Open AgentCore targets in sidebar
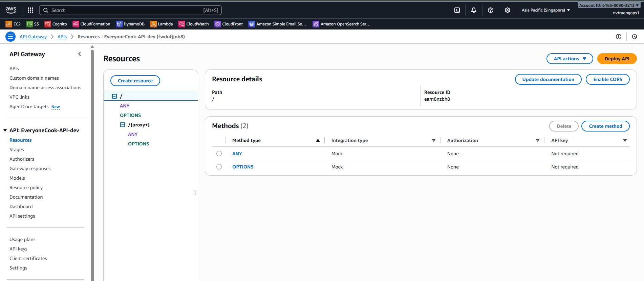The width and height of the screenshot is (644, 281). point(29,106)
